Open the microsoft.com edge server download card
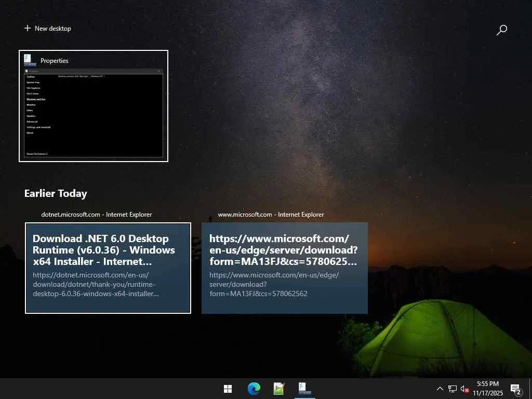The width and height of the screenshot is (532, 399). pos(285,268)
